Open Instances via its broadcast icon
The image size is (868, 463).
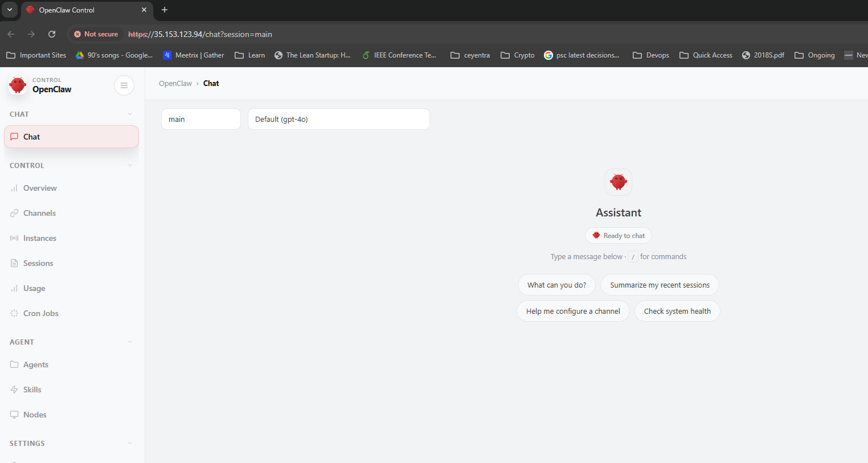(x=14, y=239)
